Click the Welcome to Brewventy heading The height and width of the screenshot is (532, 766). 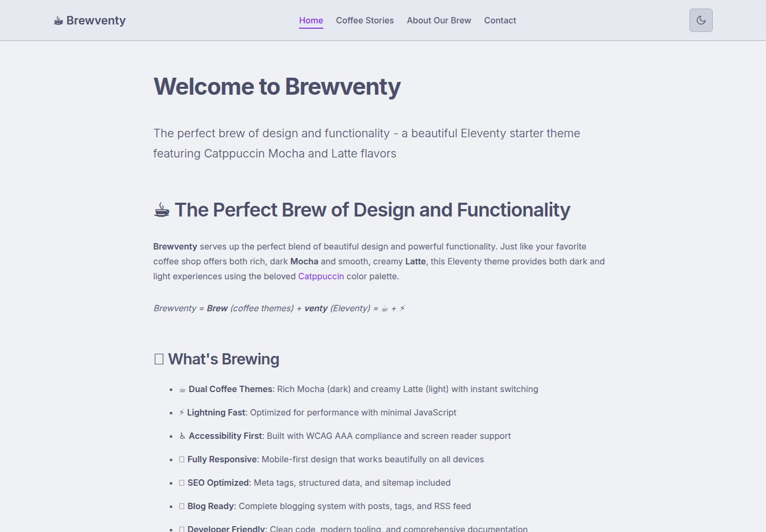(x=277, y=87)
